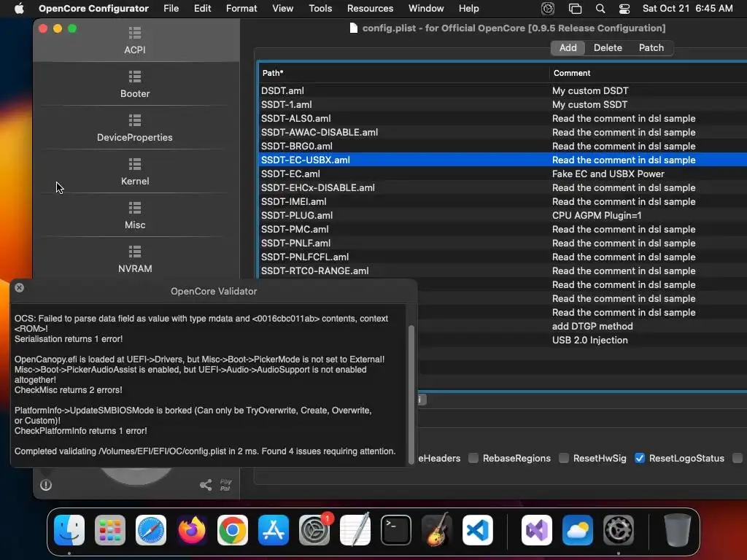The image size is (747, 560).
Task: Open OpenCore Configurator gear icon in Dock
Action: (619, 530)
